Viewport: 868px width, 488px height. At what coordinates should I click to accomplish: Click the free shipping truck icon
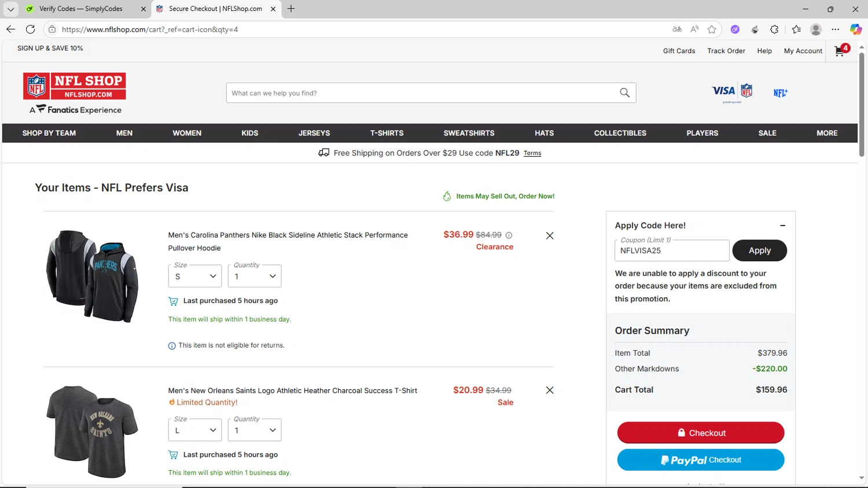324,153
